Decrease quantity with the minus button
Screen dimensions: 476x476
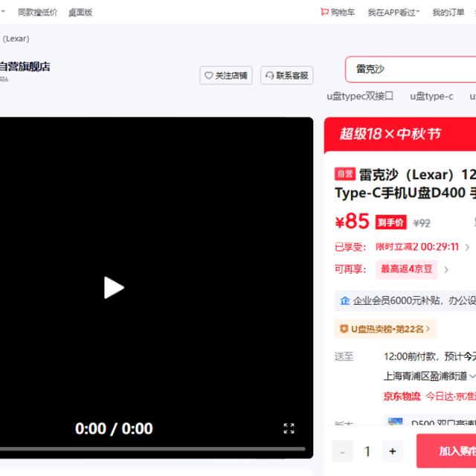point(342,451)
